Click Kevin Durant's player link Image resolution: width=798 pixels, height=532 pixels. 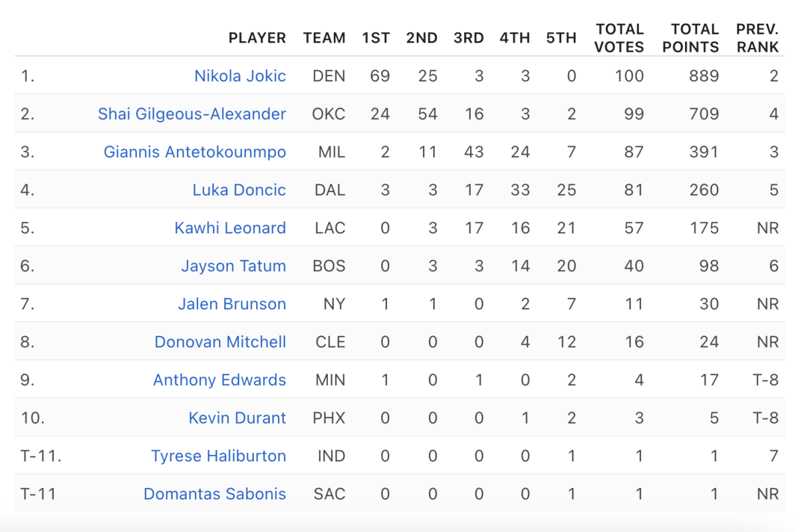pyautogui.click(x=237, y=418)
